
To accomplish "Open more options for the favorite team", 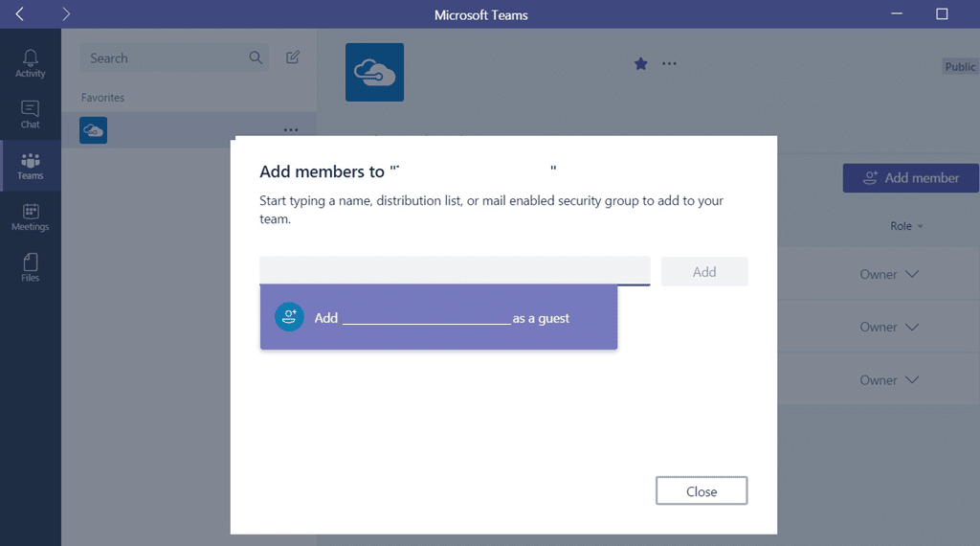I will coord(291,130).
